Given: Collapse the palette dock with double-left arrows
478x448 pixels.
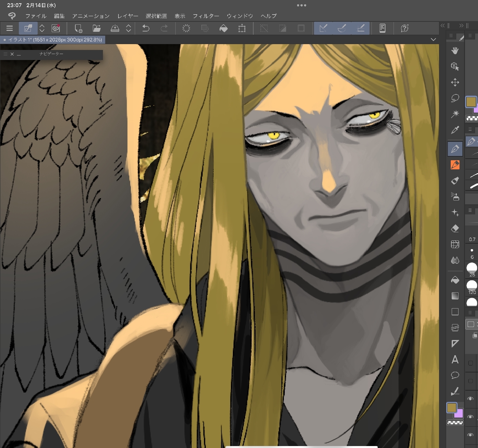Looking at the screenshot, I should click(x=442, y=26).
